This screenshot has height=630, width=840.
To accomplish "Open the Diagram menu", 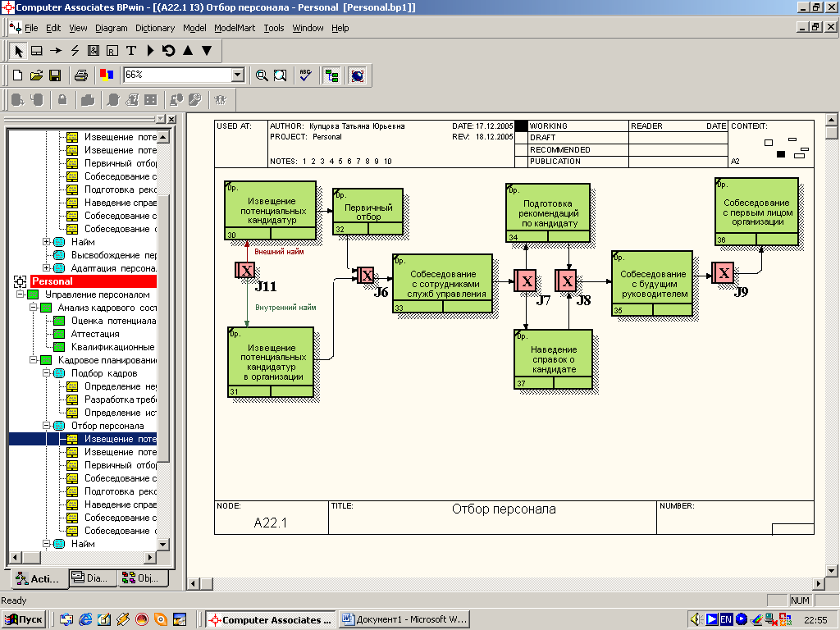I will tap(112, 28).
